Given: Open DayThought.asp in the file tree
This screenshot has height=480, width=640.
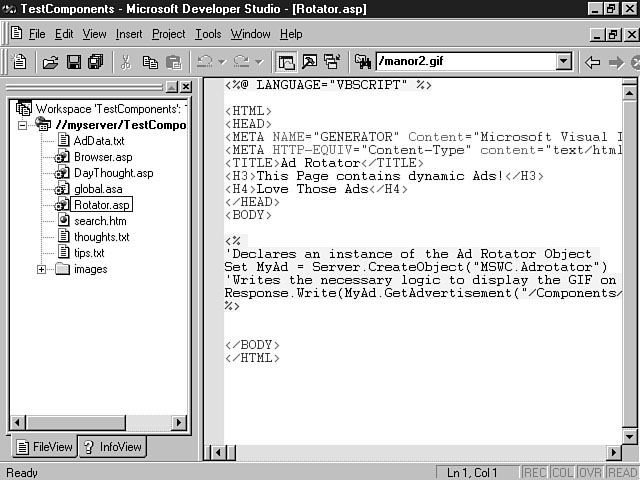Looking at the screenshot, I should point(113,173).
